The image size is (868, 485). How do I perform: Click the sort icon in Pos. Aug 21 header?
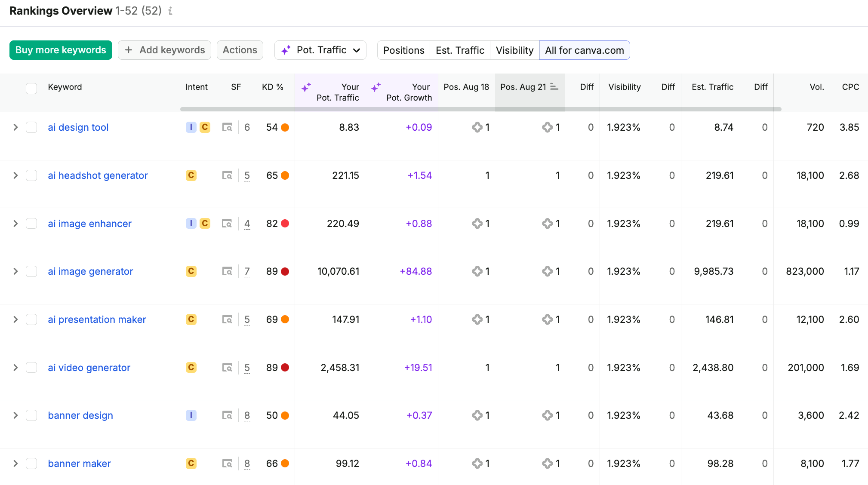[554, 87]
